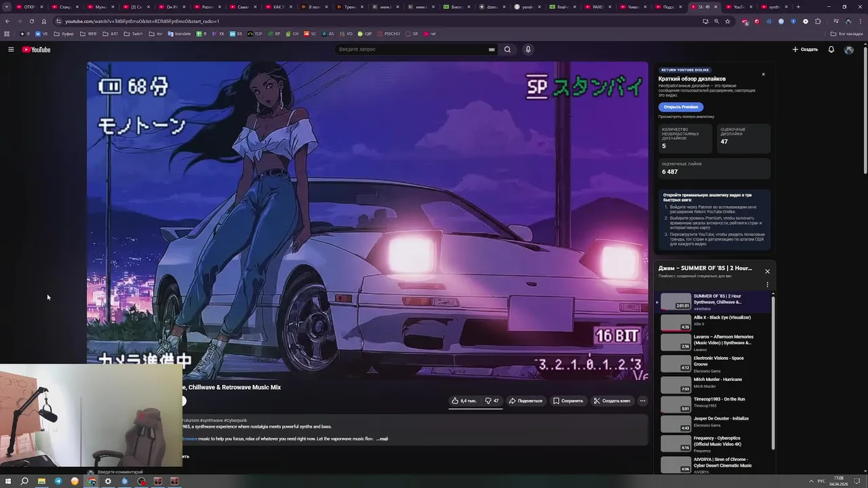Play Timecop1983 - On the Run

click(712, 403)
